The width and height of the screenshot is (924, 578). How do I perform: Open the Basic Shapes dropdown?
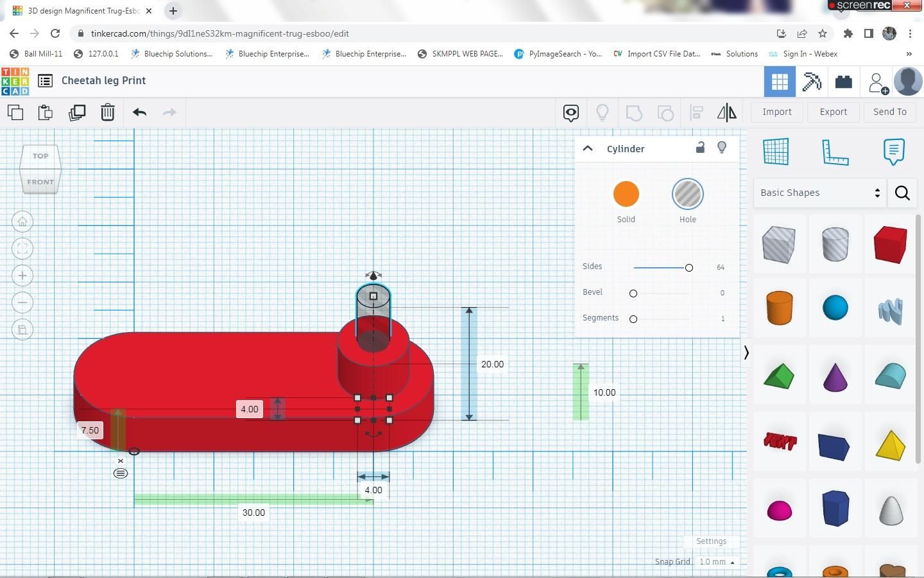tap(819, 193)
